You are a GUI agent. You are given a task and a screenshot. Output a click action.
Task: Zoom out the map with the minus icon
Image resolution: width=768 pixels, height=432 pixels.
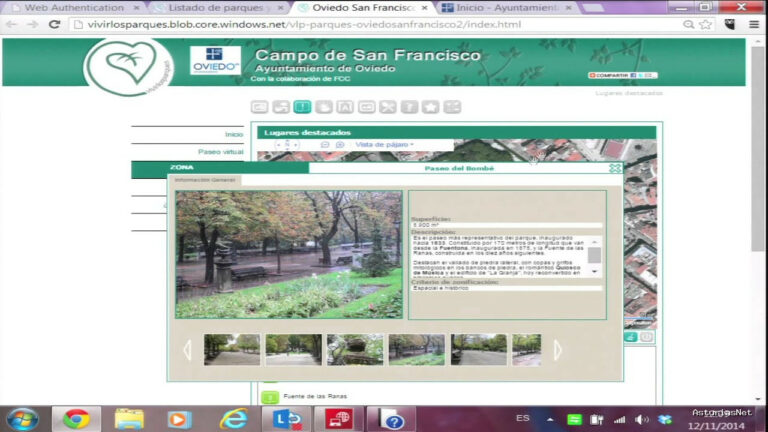(325, 145)
